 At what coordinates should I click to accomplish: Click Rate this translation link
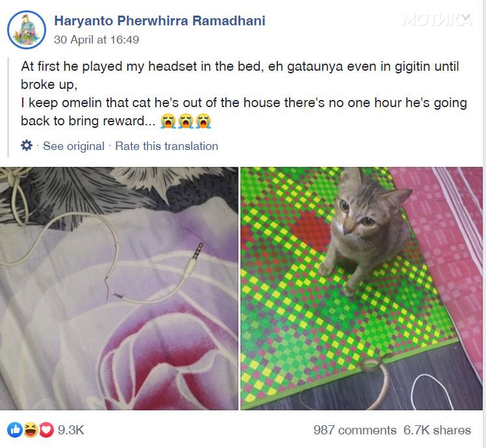(167, 146)
